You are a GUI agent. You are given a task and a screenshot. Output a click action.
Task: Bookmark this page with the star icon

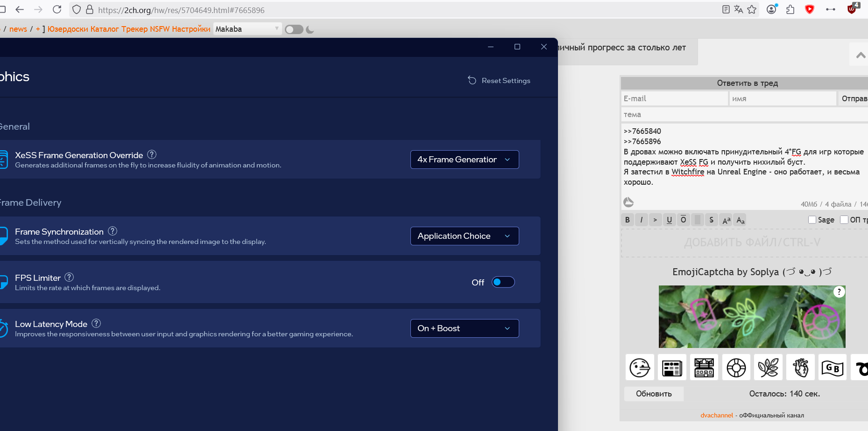(752, 9)
